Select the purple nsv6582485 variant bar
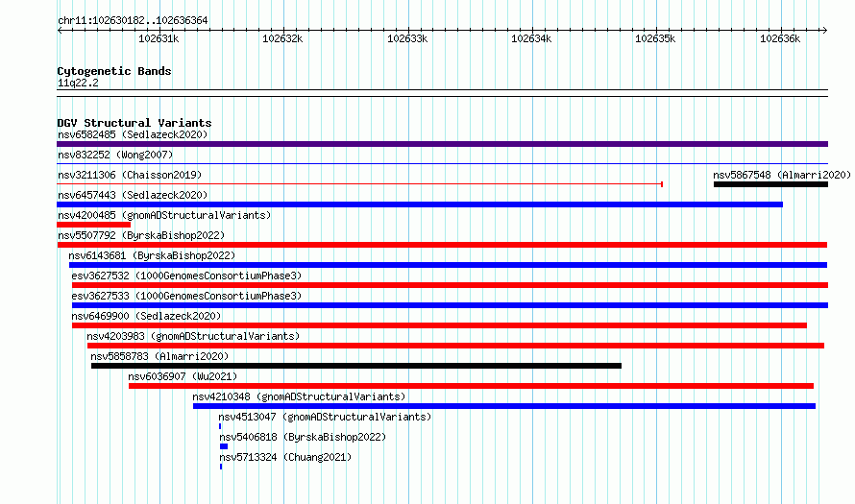 pyautogui.click(x=442, y=144)
